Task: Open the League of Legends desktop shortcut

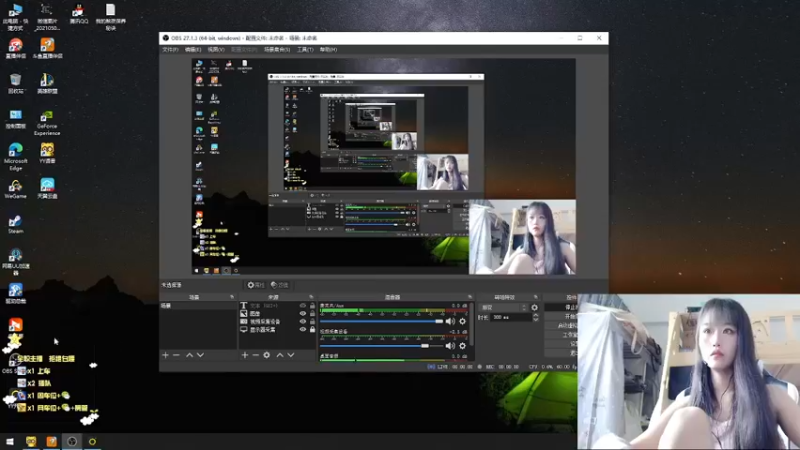Action: 47,84
